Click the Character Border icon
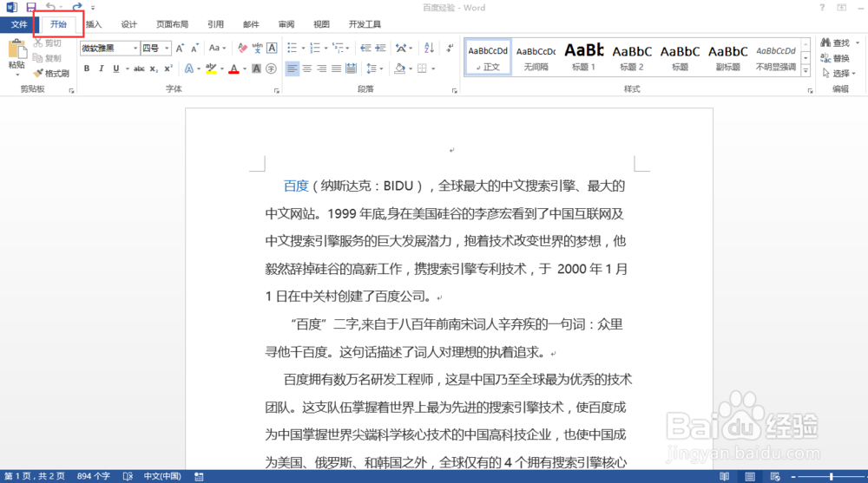 (x=272, y=49)
